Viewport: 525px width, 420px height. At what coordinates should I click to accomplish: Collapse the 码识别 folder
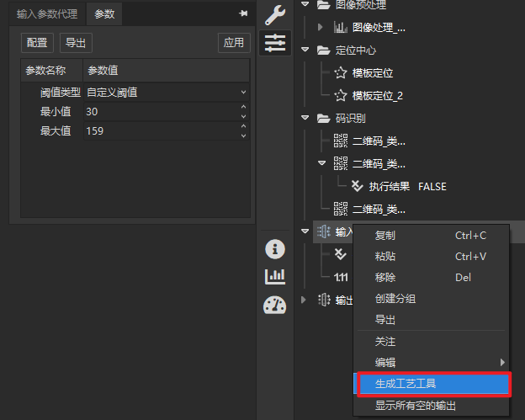tap(305, 119)
